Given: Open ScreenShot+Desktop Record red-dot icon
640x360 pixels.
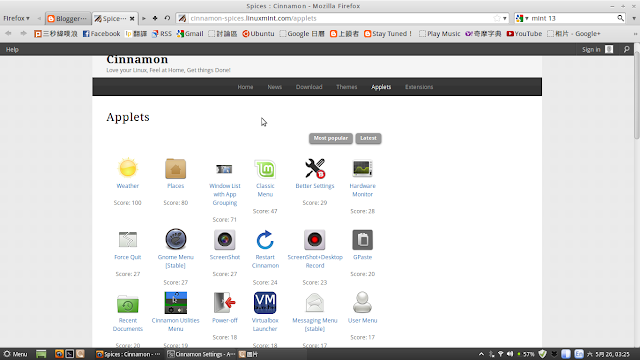Looking at the screenshot, I should point(315,240).
